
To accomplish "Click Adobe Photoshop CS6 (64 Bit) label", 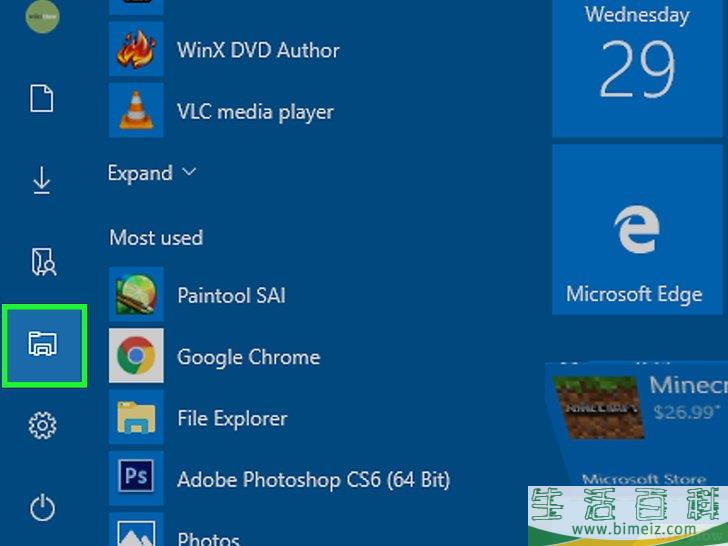I will coord(314,480).
